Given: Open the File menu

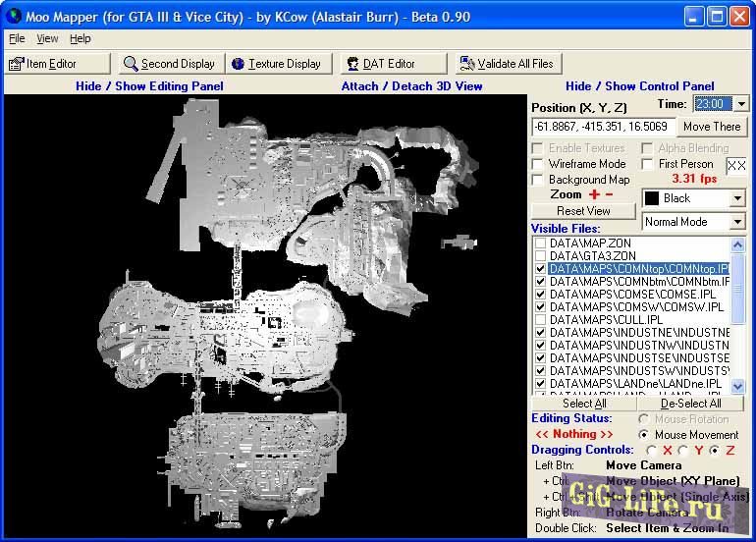Looking at the screenshot, I should coord(17,38).
